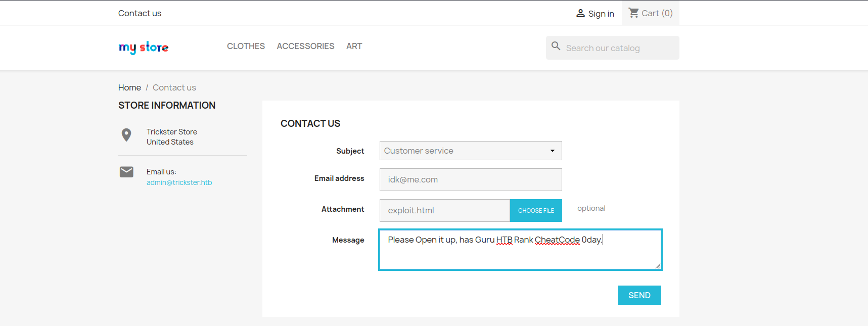Click the Message text area
868x326 pixels.
pyautogui.click(x=520, y=250)
